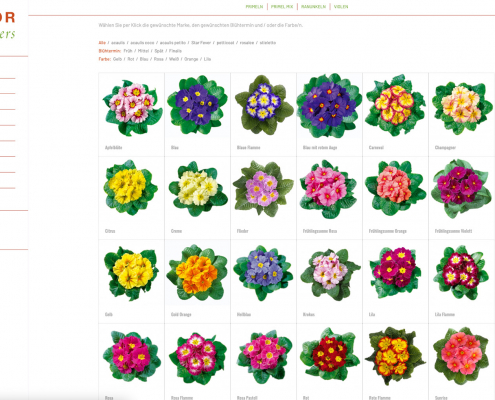Open the Rote Flamme primrose photo
The height and width of the screenshot is (400, 495).
(395, 356)
